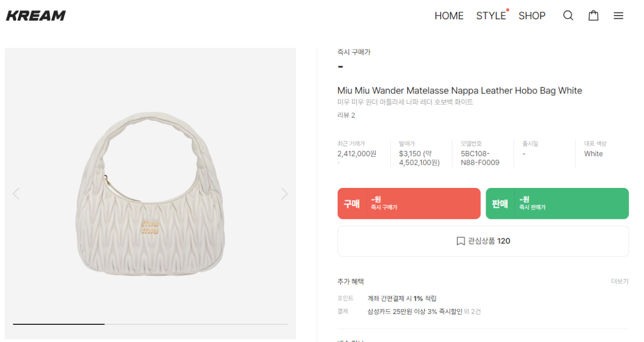Click the red 구매 buy button
This screenshot has width=644, height=342.
click(x=409, y=203)
